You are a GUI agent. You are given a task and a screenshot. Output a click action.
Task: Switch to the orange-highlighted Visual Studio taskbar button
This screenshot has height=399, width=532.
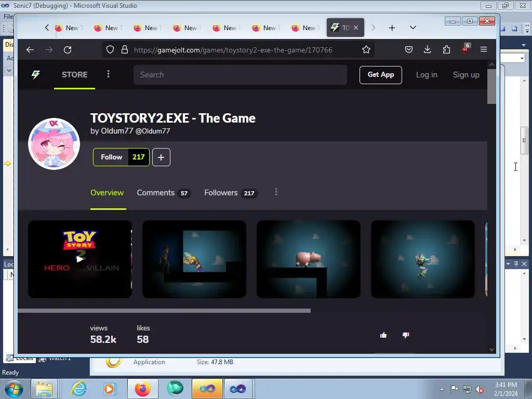207,389
